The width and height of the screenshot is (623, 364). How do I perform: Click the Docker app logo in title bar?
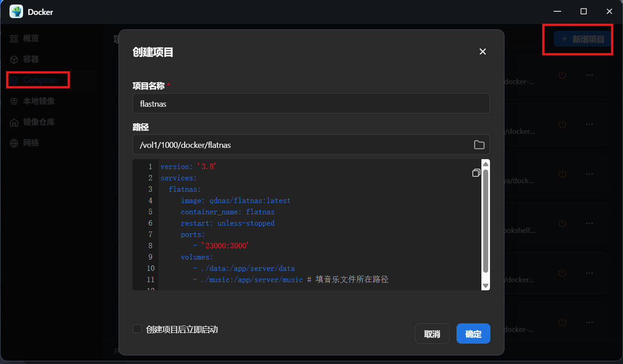point(16,11)
